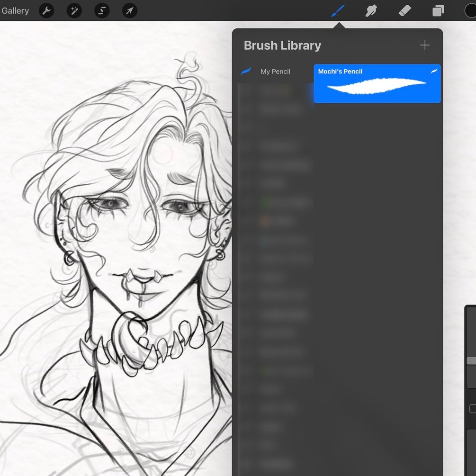Return to the Gallery
476x476 pixels.
pyautogui.click(x=16, y=10)
